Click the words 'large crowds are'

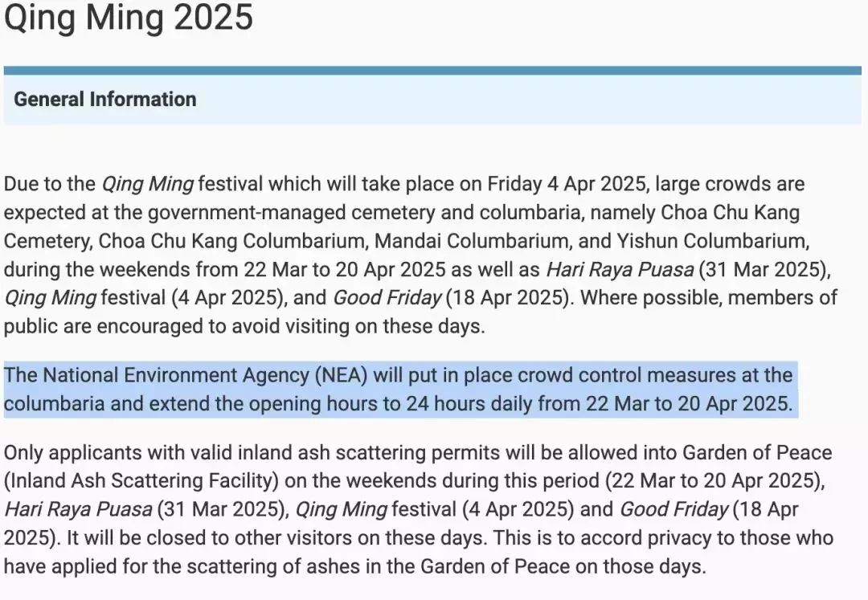click(x=730, y=184)
